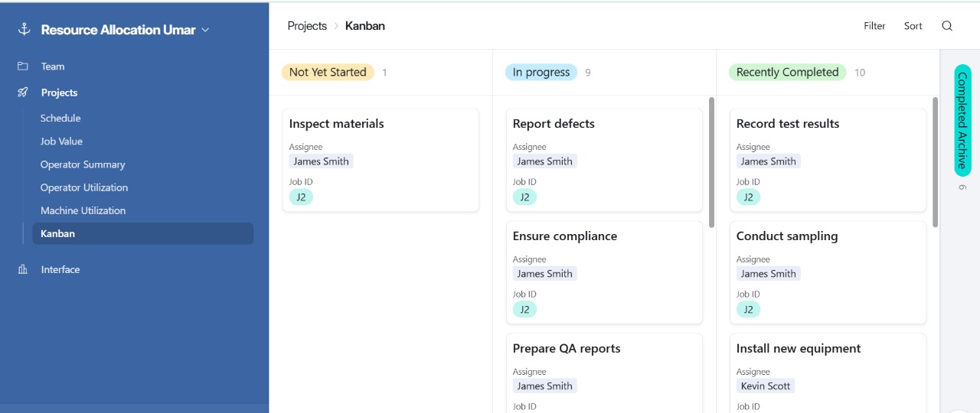Select the Kanban sidebar item
980x413 pixels.
point(58,234)
